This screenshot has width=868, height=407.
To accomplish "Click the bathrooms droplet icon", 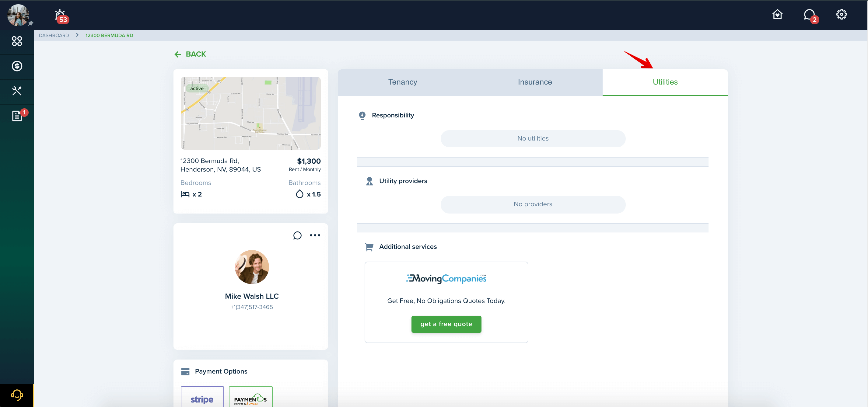I will pos(299,194).
